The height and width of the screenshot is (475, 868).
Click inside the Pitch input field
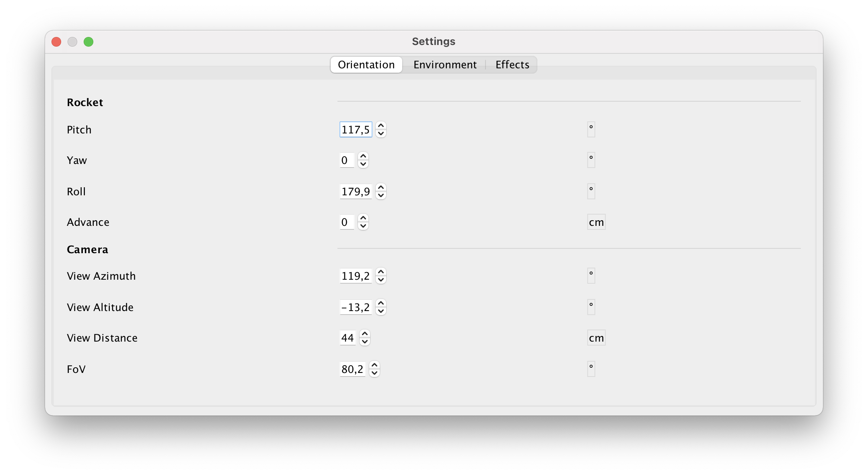355,129
